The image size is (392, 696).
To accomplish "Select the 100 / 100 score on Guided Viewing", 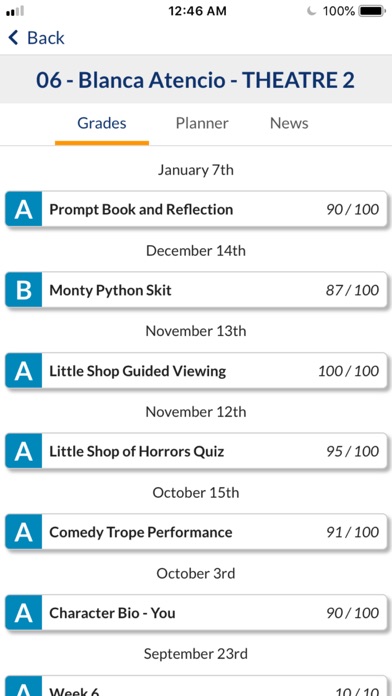I will (x=348, y=371).
